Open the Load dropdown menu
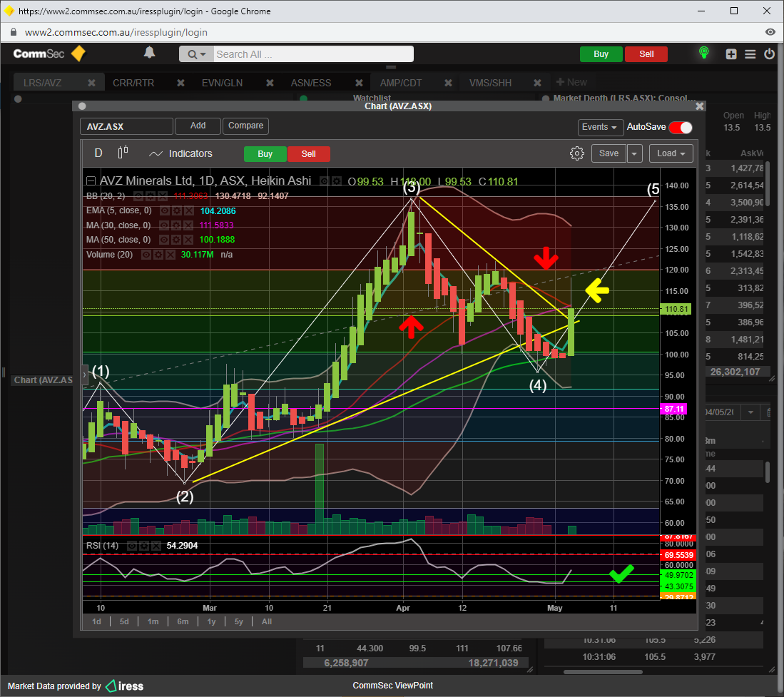This screenshot has width=784, height=697. coord(673,153)
